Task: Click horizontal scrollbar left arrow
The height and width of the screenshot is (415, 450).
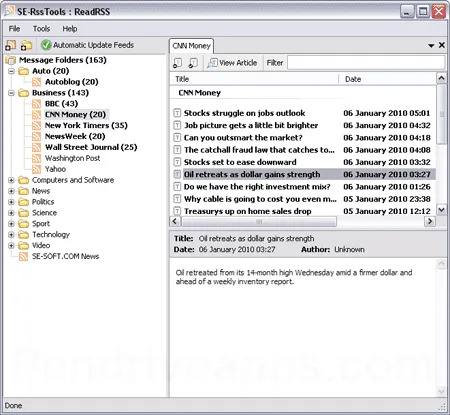Action: click(x=175, y=221)
